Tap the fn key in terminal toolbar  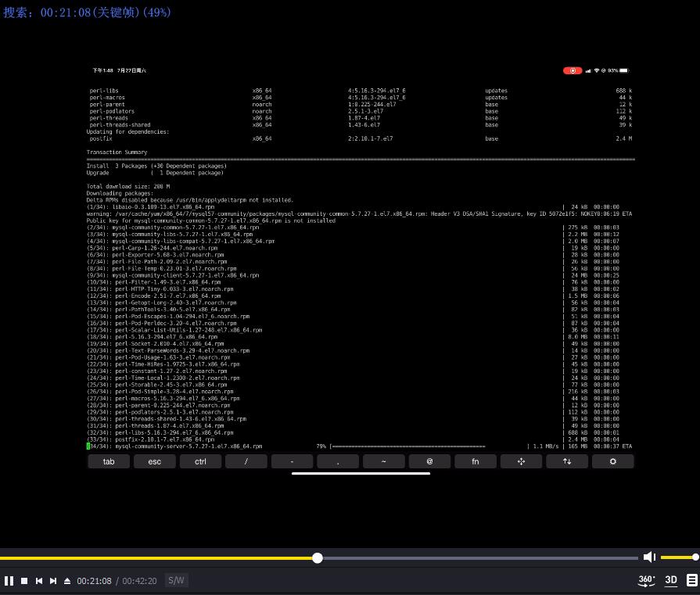[475, 461]
